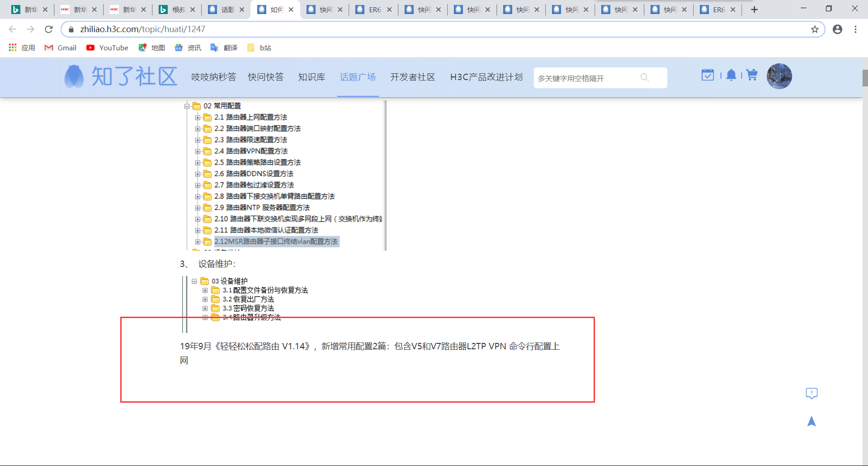Image resolution: width=868 pixels, height=466 pixels.
Task: Select the 2.4 路由器VPN配置方法 entry
Action: click(x=251, y=151)
